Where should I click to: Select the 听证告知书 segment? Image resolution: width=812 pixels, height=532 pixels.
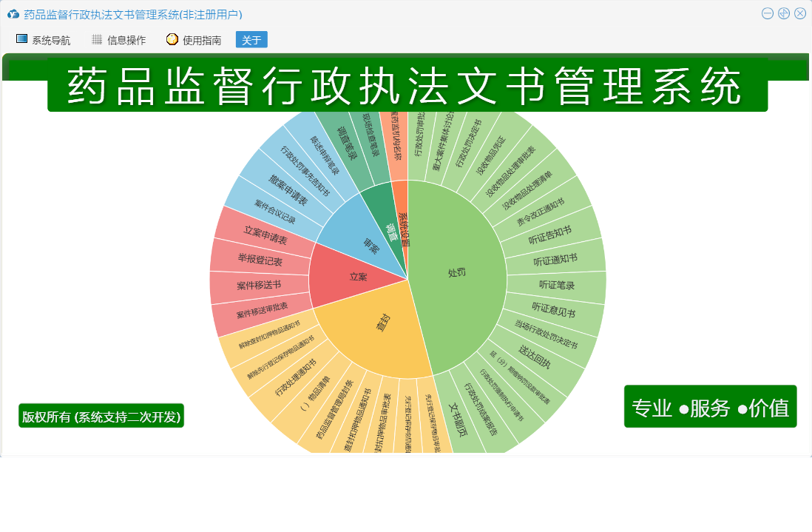pos(549,235)
